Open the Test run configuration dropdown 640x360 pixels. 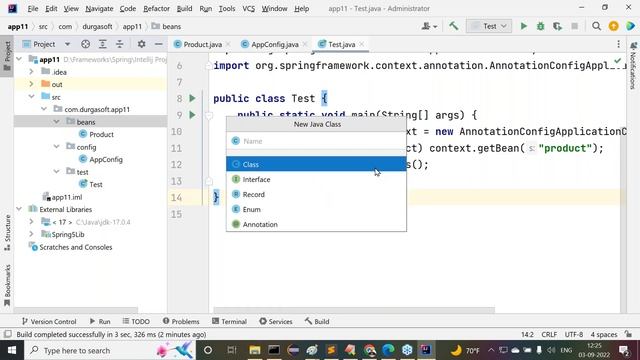coord(489,26)
